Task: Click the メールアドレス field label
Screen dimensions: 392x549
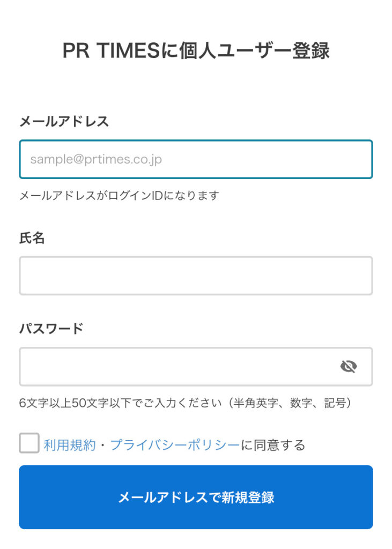Action: [64, 122]
